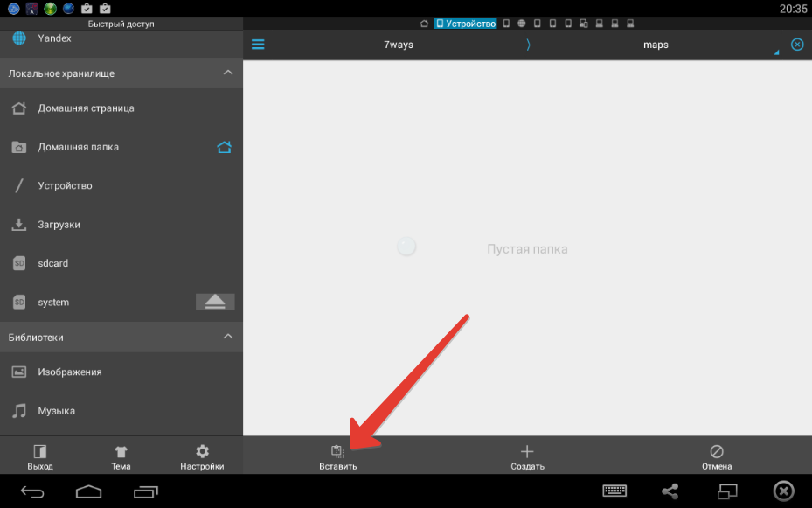Tap the Android home navigation button
Screen dimensions: 812x508
click(x=88, y=491)
